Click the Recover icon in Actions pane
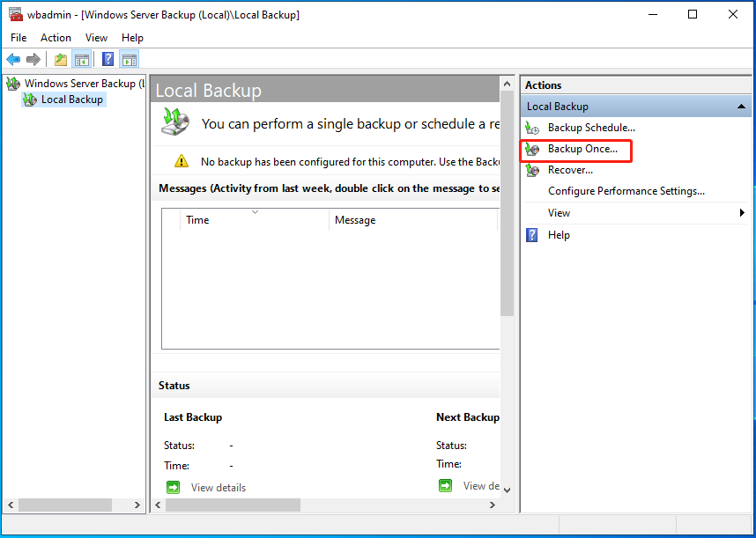Viewport: 756px width, 538px height. (x=532, y=170)
